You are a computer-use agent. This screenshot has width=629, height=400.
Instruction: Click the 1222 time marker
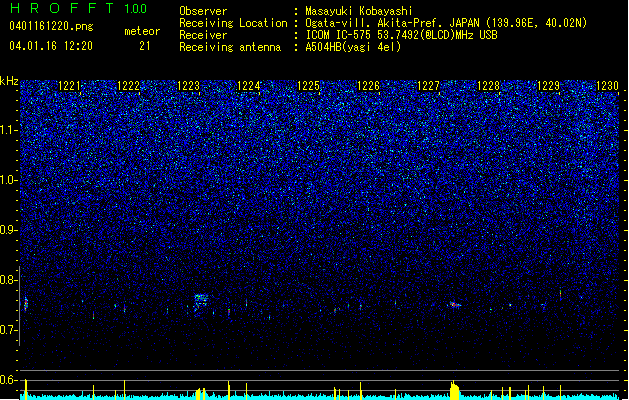click(x=129, y=86)
